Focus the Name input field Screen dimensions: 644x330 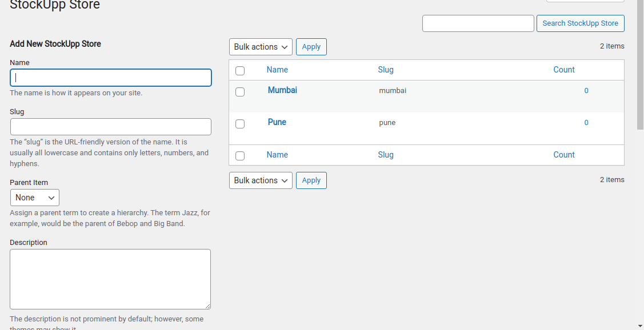pyautogui.click(x=111, y=78)
